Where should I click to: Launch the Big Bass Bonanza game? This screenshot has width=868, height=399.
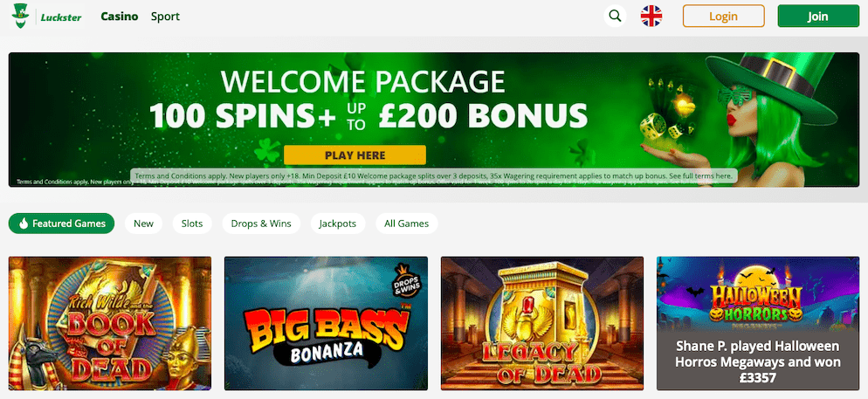326,323
